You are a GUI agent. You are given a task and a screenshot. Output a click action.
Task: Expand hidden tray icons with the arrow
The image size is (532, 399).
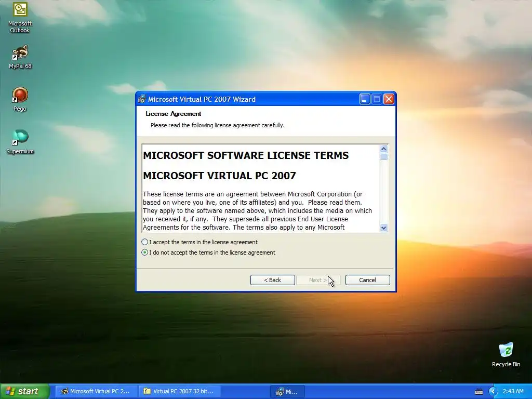pyautogui.click(x=493, y=392)
